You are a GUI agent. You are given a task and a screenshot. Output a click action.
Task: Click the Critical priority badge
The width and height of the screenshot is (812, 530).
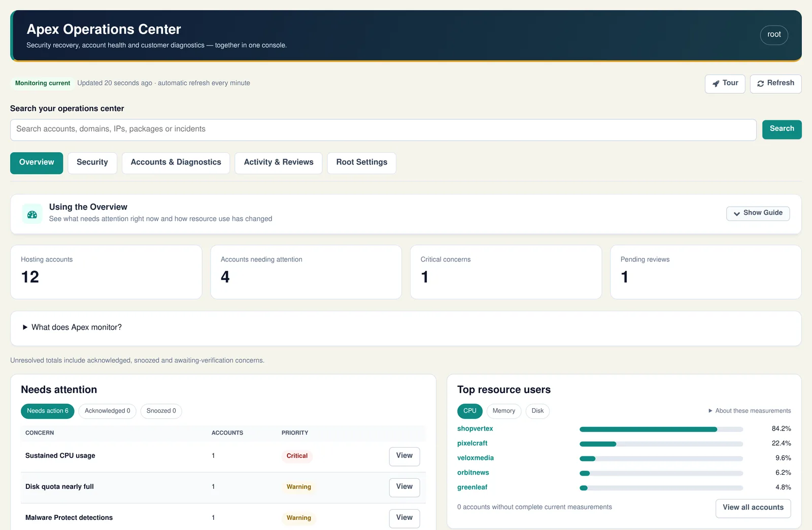297,456
